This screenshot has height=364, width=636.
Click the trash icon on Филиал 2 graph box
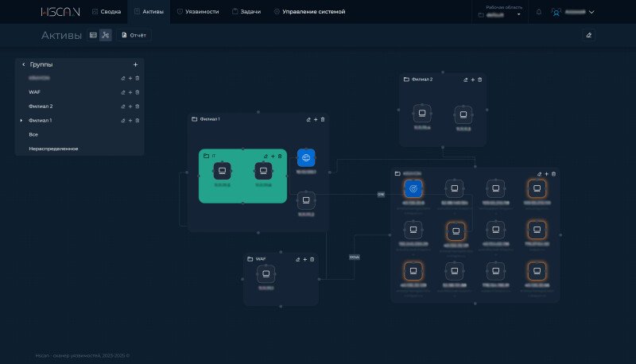pos(479,79)
